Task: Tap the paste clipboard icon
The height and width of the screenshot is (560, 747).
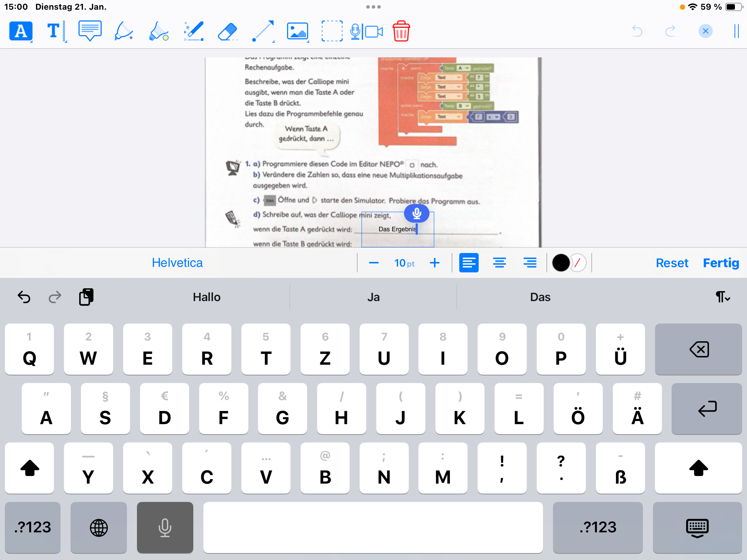Action: (86, 297)
